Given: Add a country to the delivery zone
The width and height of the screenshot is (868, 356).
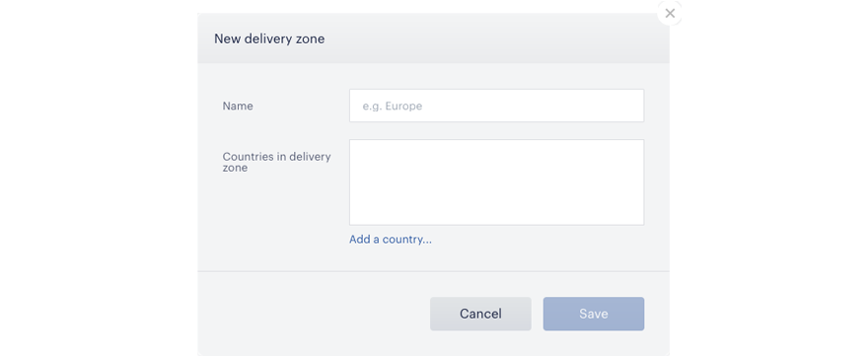Looking at the screenshot, I should click(391, 240).
